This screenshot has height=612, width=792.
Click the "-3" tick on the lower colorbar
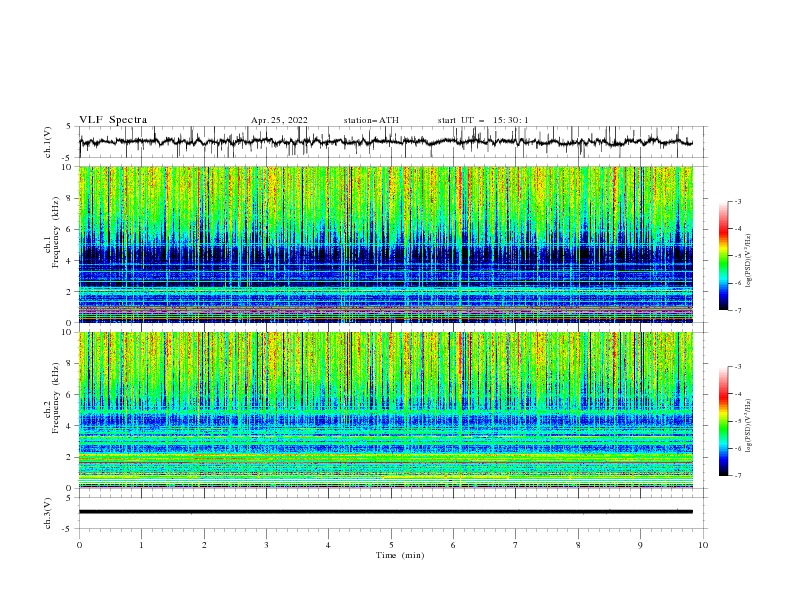(x=737, y=367)
